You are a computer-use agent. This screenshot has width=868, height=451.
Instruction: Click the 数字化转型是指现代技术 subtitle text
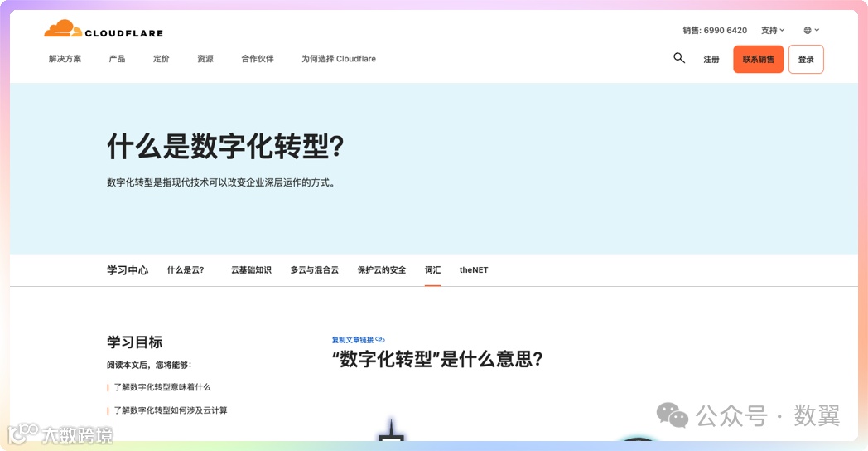click(221, 182)
